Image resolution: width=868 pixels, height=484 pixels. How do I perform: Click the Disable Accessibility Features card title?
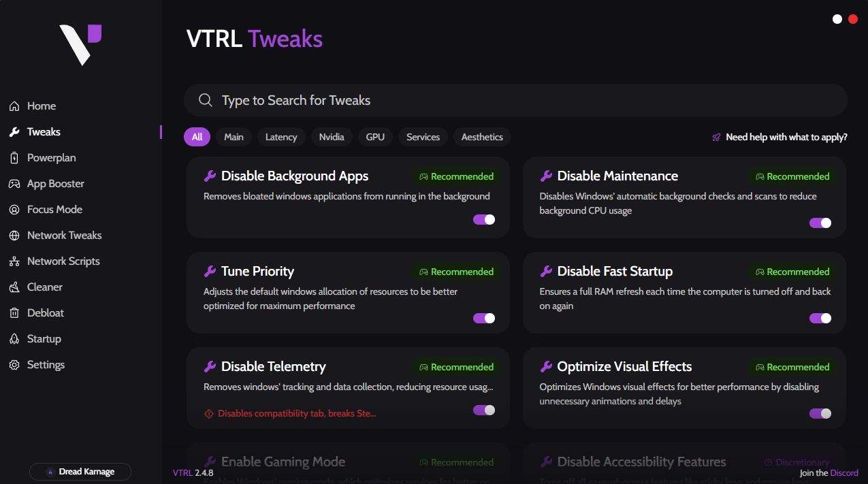[641, 462]
